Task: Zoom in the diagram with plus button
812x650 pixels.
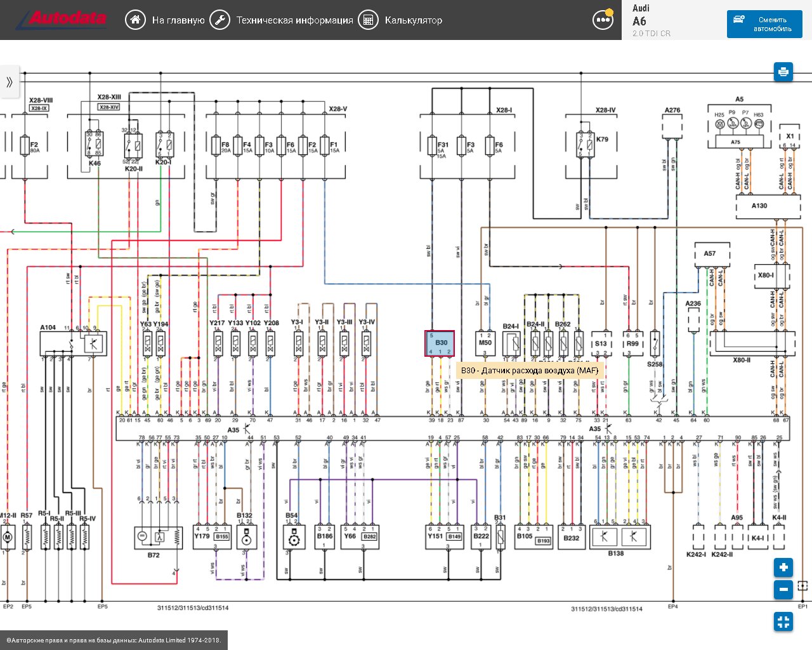Action: click(x=783, y=567)
